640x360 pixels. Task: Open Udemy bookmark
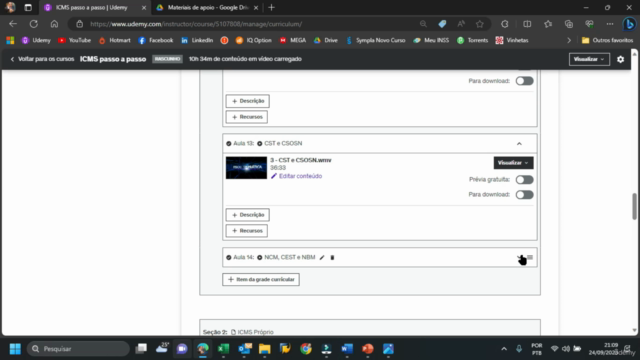tap(36, 40)
